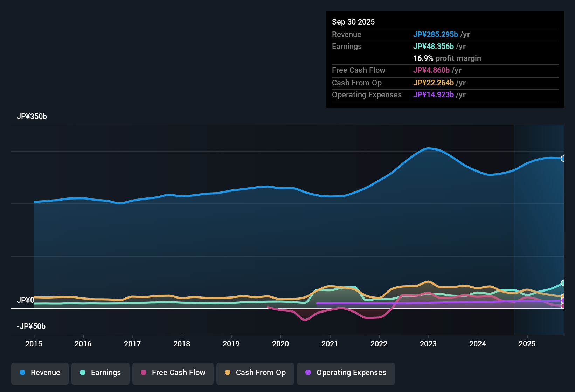Click the 2020 year label on the axis
Viewport: 575px width, 392px height.
pyautogui.click(x=280, y=344)
